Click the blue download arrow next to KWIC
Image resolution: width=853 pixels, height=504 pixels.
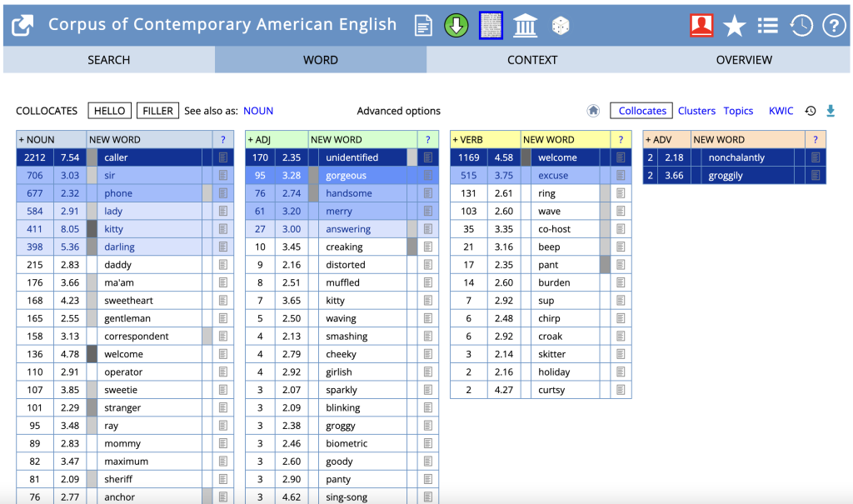(x=831, y=111)
